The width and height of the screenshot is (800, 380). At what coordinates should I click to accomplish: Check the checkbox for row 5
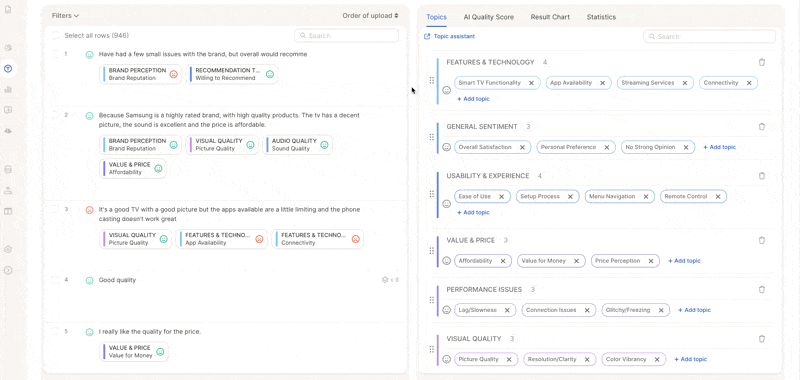point(56,332)
